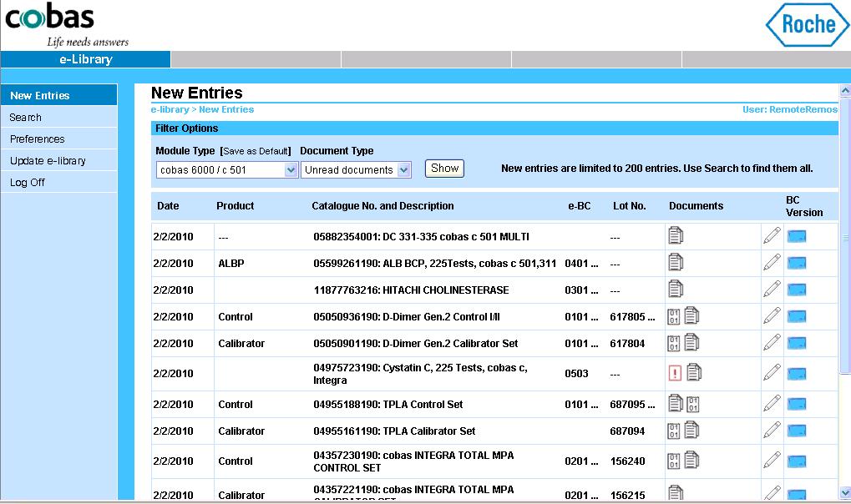The width and height of the screenshot is (851, 504).
Task: Click 04955188190: TPLA Control Set text
Action: point(388,405)
